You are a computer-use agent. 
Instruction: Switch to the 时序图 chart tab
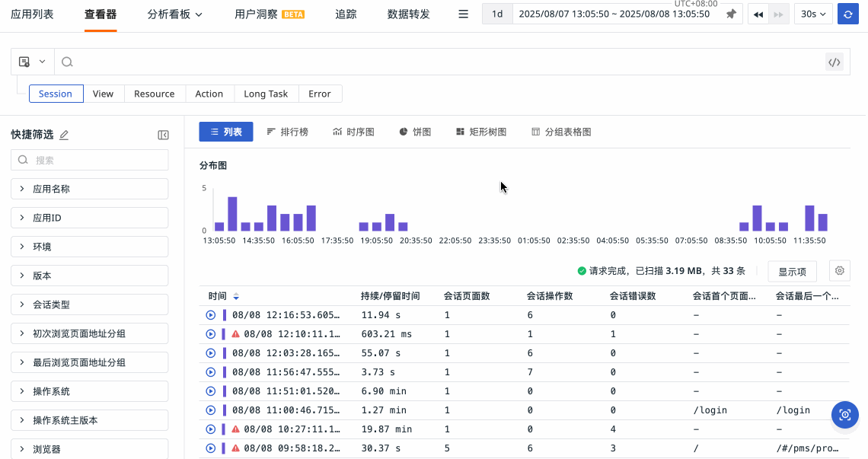pyautogui.click(x=353, y=132)
